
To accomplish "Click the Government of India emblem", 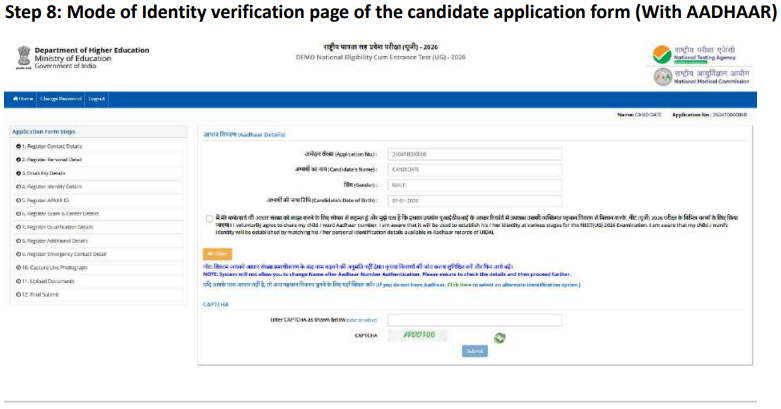I will 23,57.
